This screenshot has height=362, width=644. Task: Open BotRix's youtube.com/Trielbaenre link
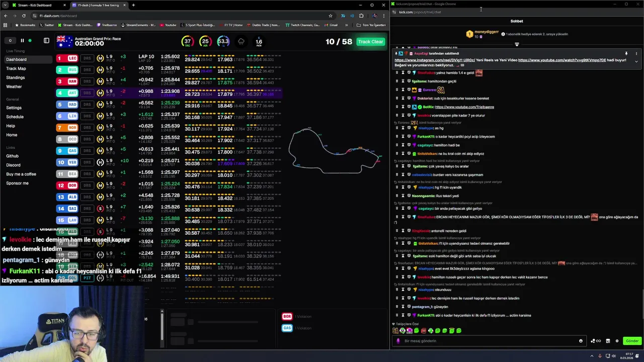click(x=464, y=107)
